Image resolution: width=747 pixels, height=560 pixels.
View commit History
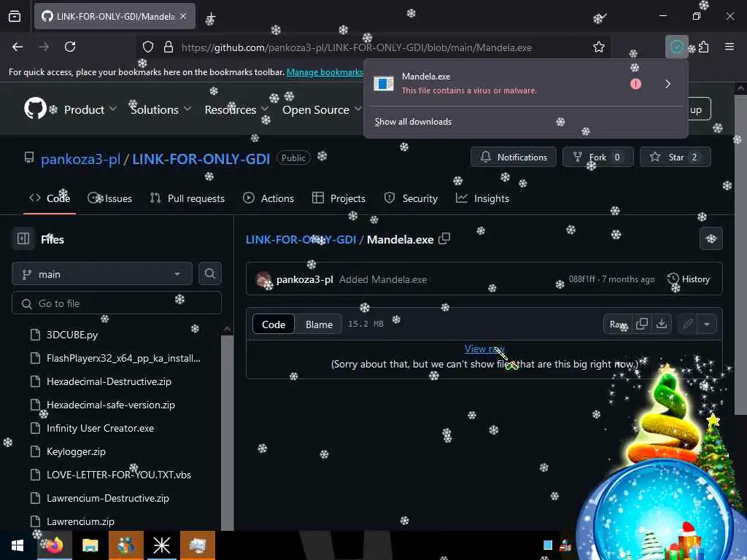click(689, 279)
